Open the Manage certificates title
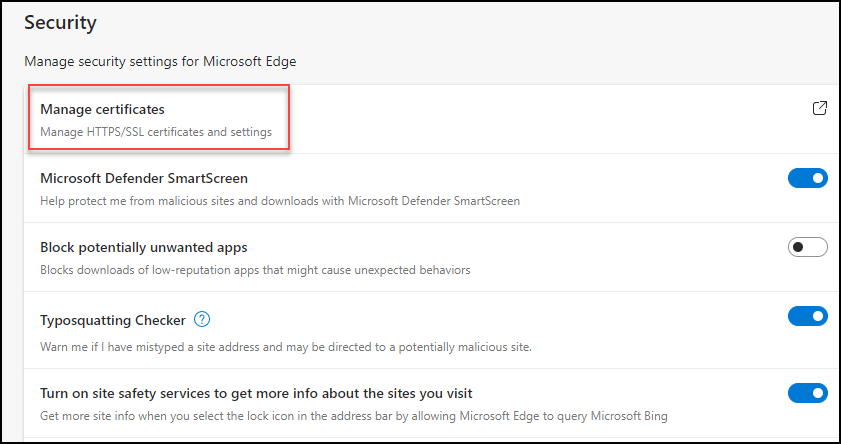The image size is (841, 444). click(102, 109)
